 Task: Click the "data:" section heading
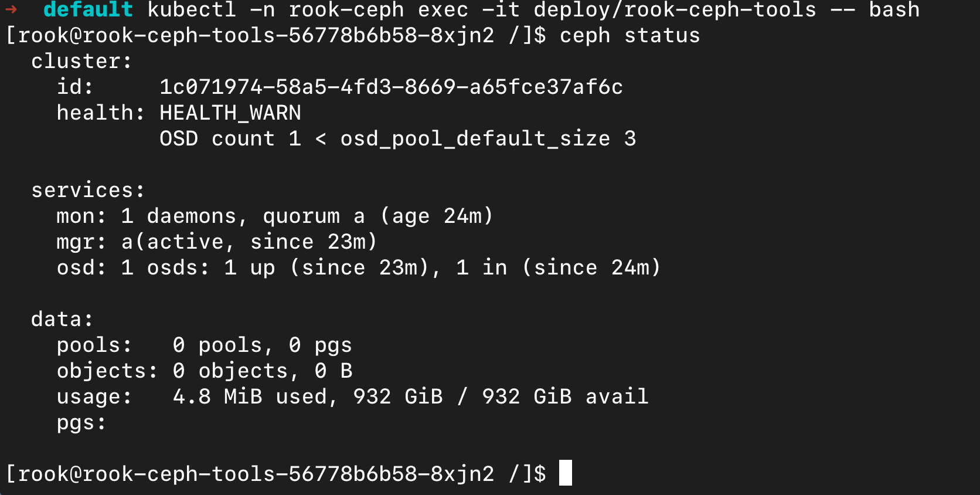tap(62, 320)
